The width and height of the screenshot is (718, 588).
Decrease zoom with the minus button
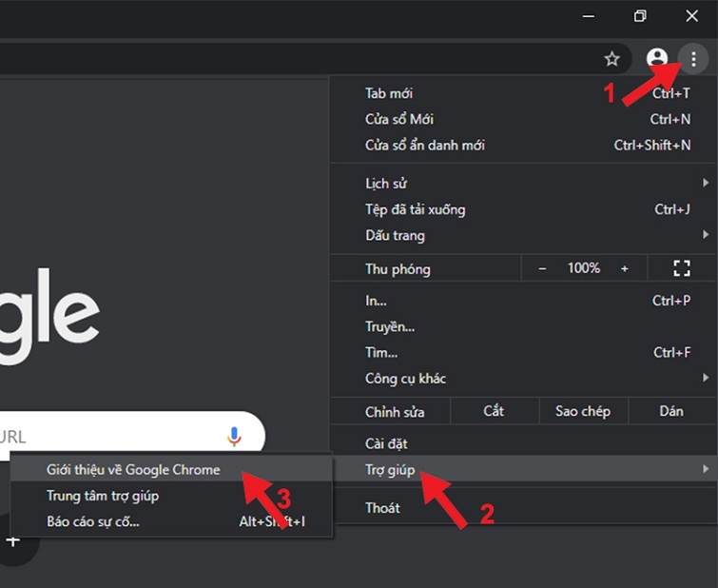[543, 268]
